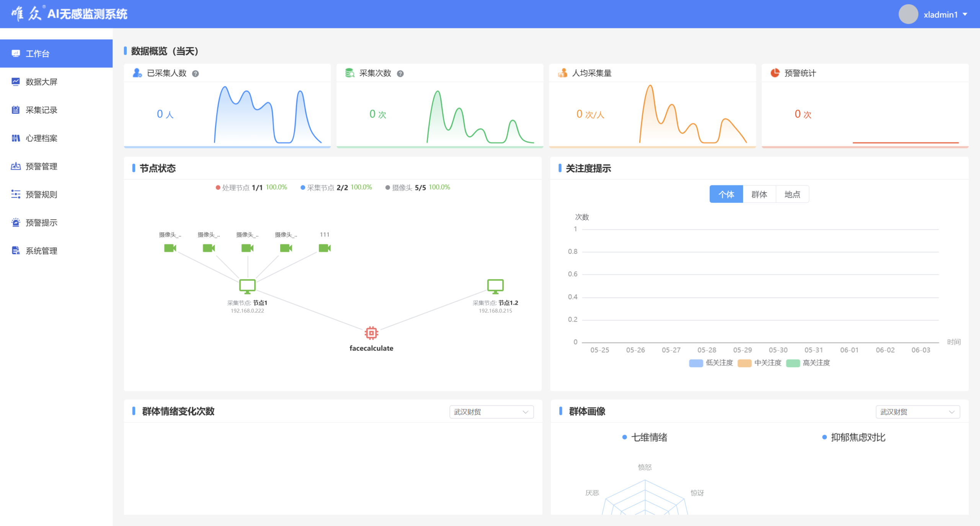Select the 个体 tab in 关注度提示

tap(726, 194)
